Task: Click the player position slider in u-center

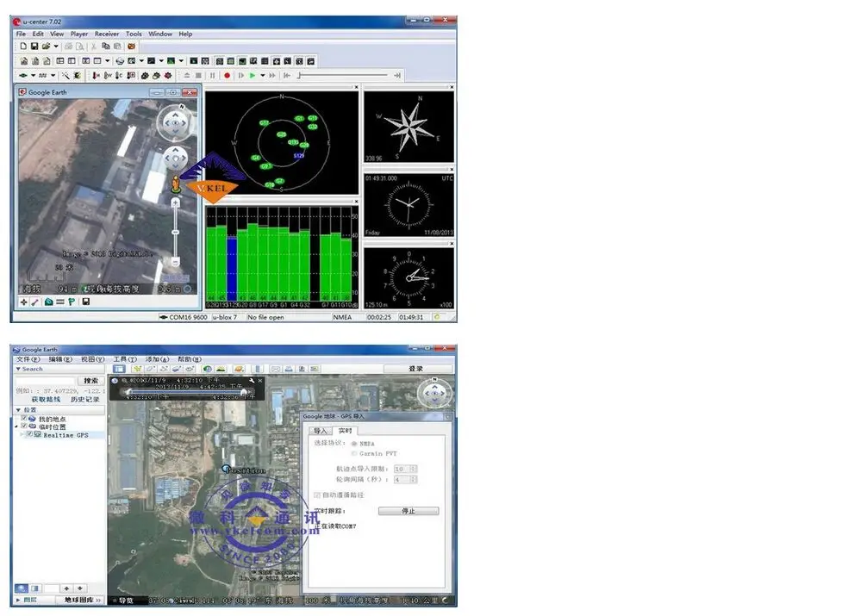Action: (343, 76)
